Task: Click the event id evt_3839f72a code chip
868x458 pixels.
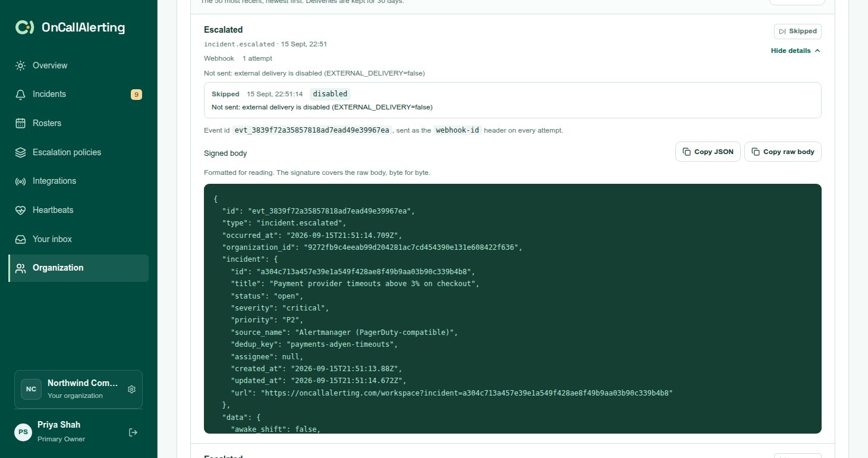Action: (x=312, y=130)
